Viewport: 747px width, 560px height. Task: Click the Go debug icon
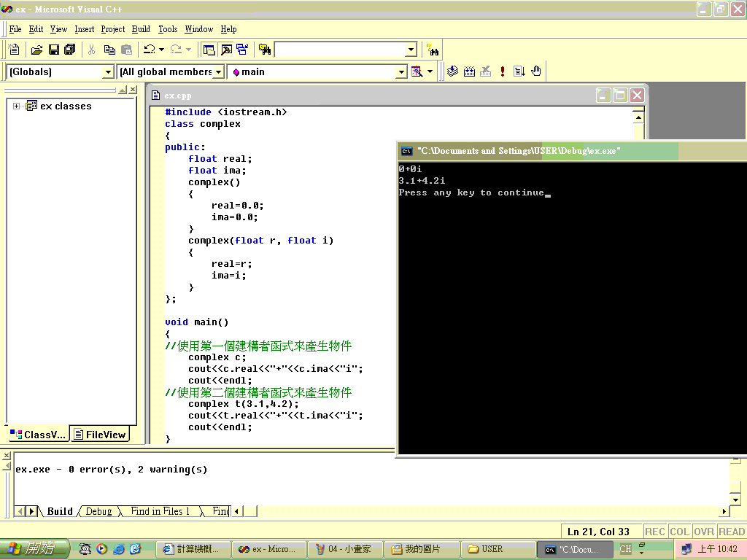pyautogui.click(x=519, y=71)
